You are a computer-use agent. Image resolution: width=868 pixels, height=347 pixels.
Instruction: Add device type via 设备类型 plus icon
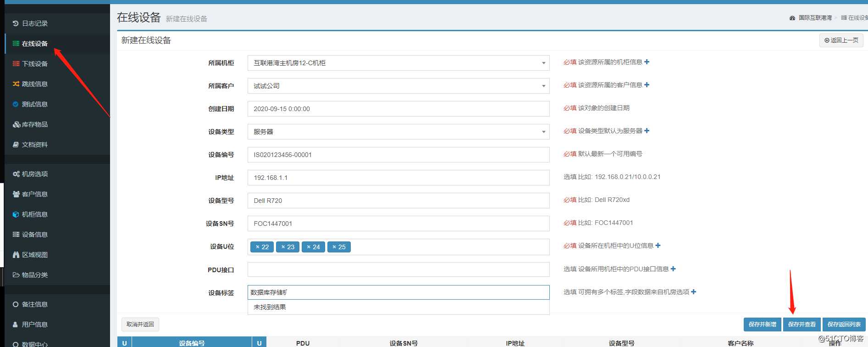coord(647,131)
